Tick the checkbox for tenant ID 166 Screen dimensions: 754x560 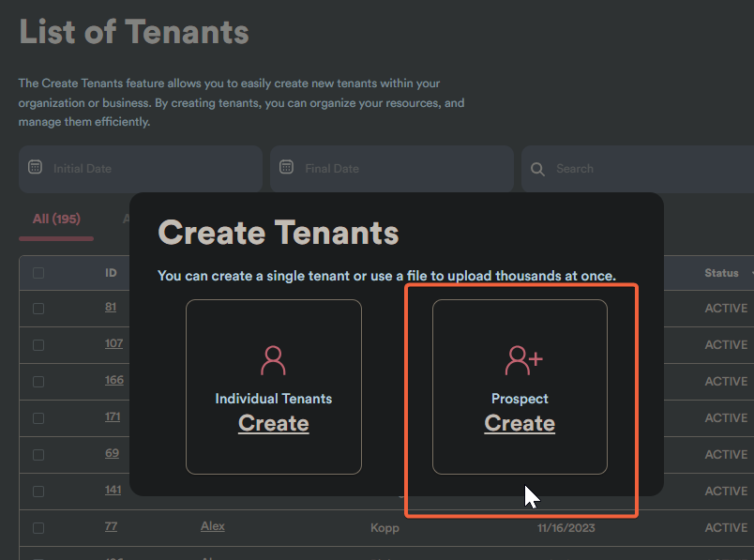[x=38, y=382]
